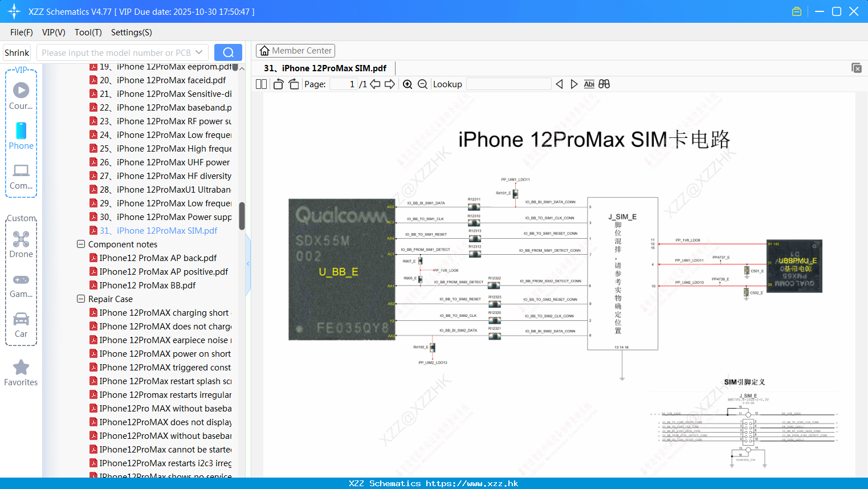Screen dimensions: 868x489
Task: Click the file tree scrollbar thumb
Action: [242, 216]
